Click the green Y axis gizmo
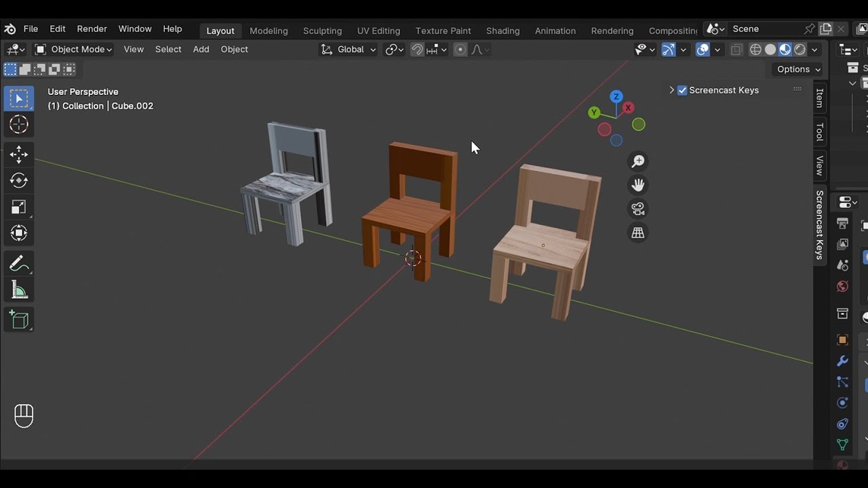The height and width of the screenshot is (488, 868). (x=594, y=113)
